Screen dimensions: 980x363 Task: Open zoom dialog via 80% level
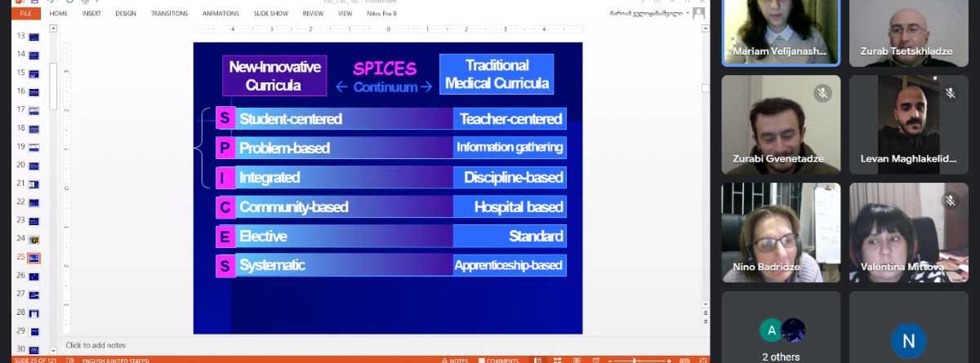[x=684, y=360]
